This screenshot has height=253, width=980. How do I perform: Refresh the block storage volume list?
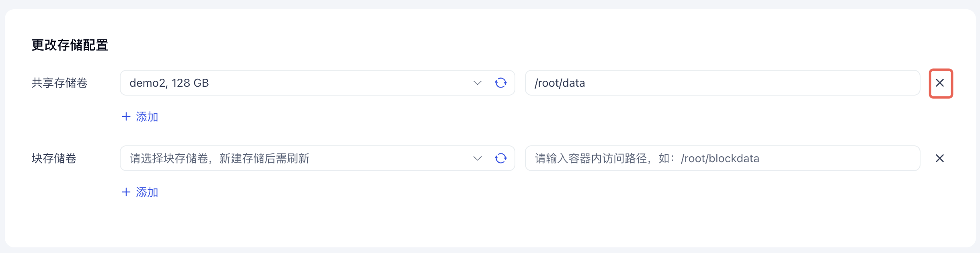click(x=500, y=158)
